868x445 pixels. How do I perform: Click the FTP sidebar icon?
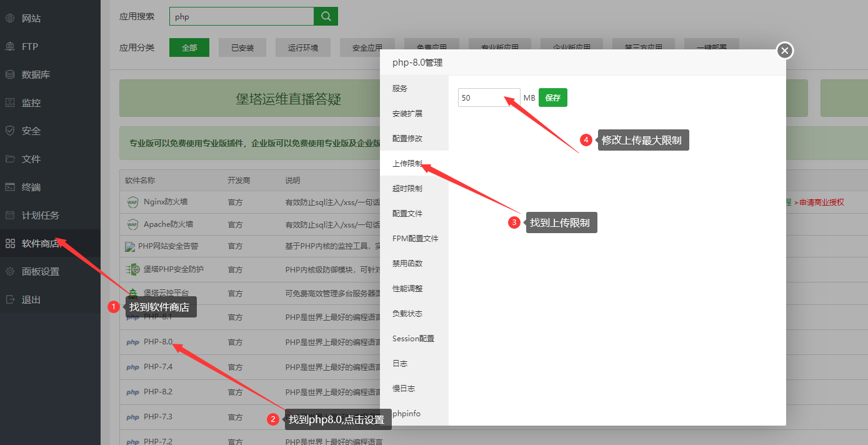pyautogui.click(x=10, y=46)
